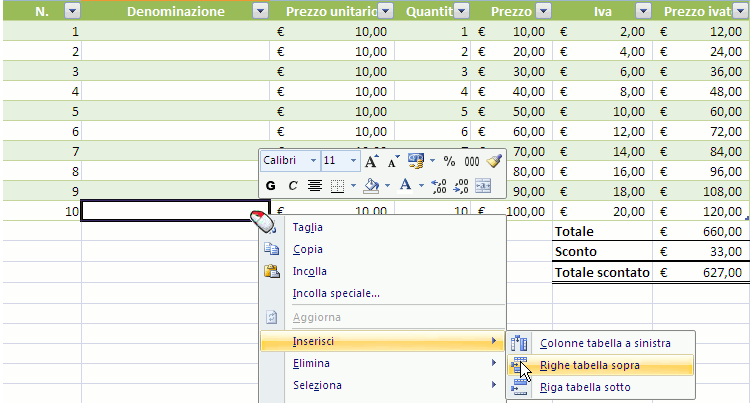
Task: Select the Iva cell showing 2,00
Action: pos(602,31)
